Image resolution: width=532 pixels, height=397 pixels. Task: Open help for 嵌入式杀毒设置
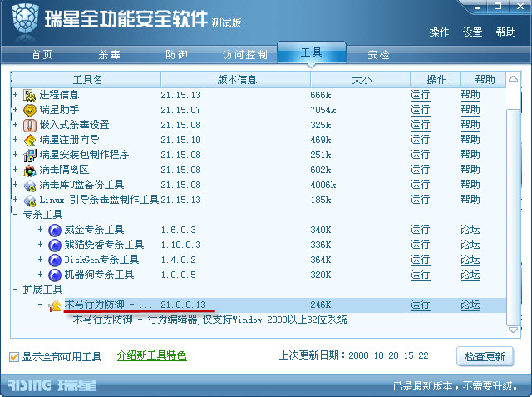click(x=470, y=125)
